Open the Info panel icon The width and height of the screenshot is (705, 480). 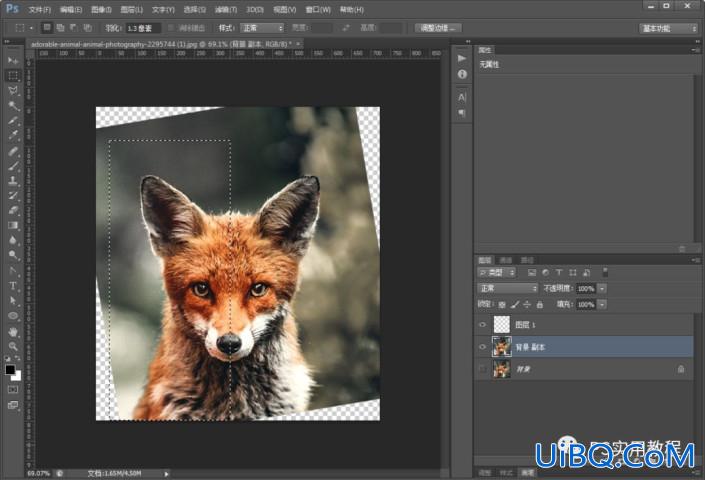(x=462, y=74)
